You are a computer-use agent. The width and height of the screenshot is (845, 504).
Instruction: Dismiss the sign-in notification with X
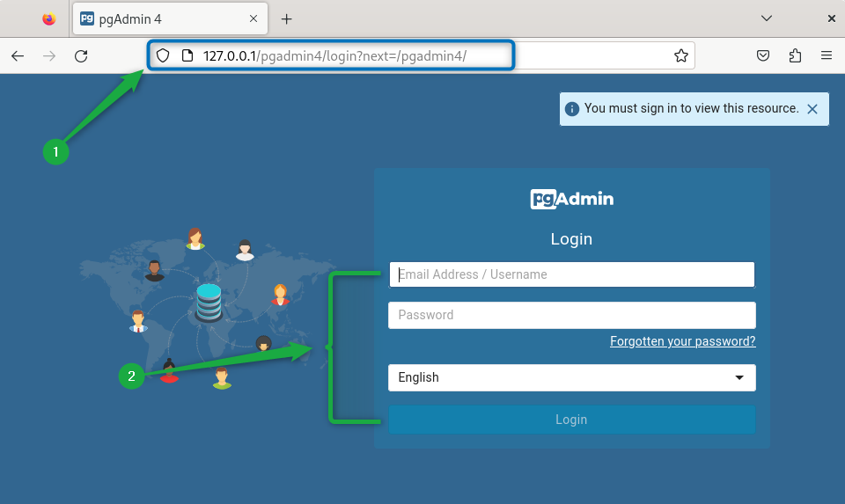coord(812,109)
